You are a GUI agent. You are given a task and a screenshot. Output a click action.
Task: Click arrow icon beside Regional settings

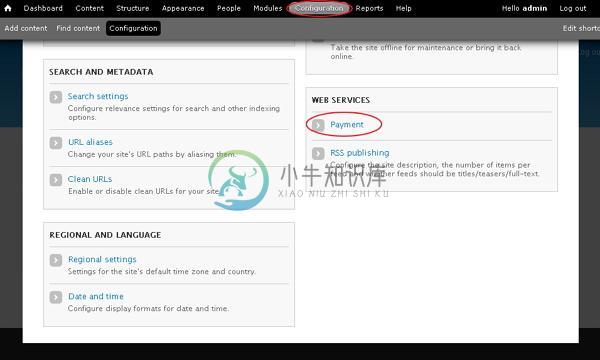click(x=56, y=260)
